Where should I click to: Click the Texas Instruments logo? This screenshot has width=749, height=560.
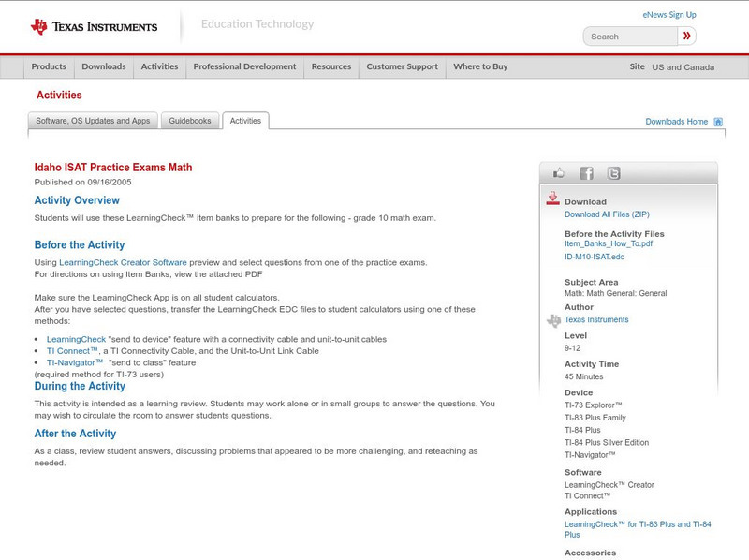coord(94,26)
